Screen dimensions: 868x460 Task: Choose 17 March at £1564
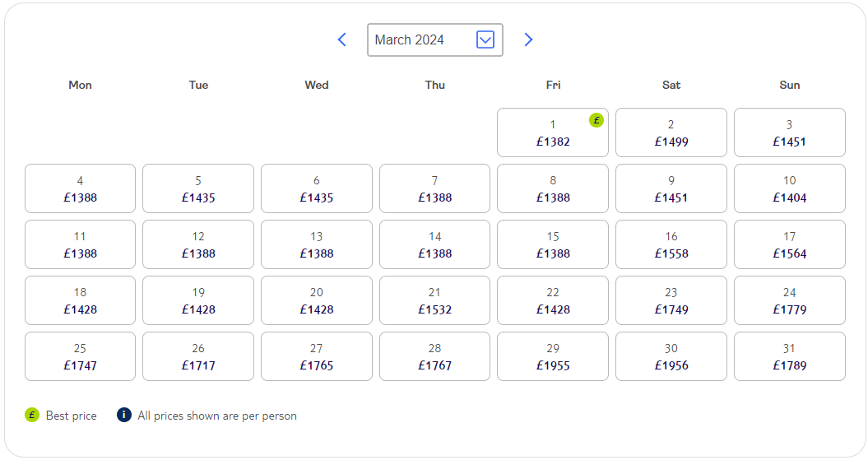click(x=789, y=244)
